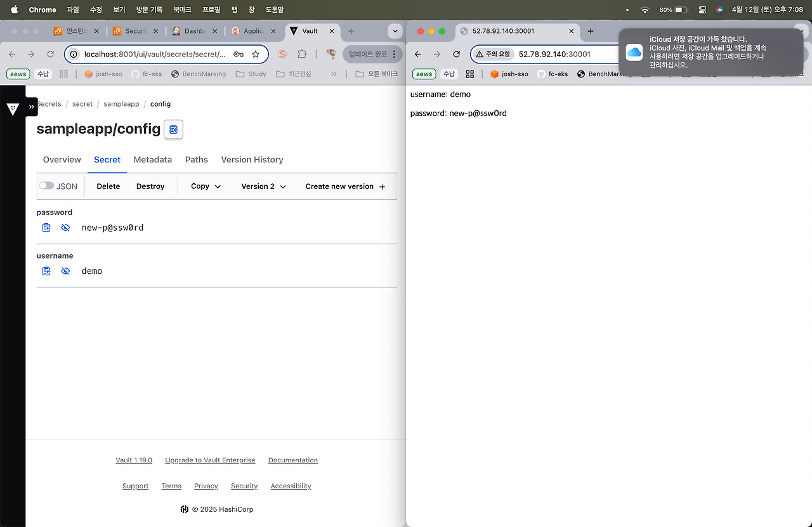Copy the password value to clipboard
Image resolution: width=812 pixels, height=527 pixels.
[46, 228]
